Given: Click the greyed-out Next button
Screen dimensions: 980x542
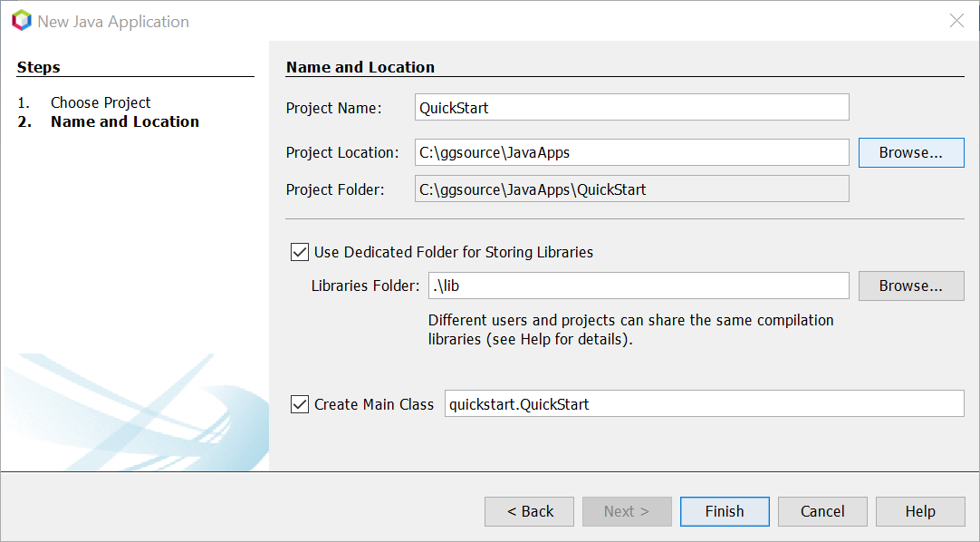Looking at the screenshot, I should tap(627, 511).
